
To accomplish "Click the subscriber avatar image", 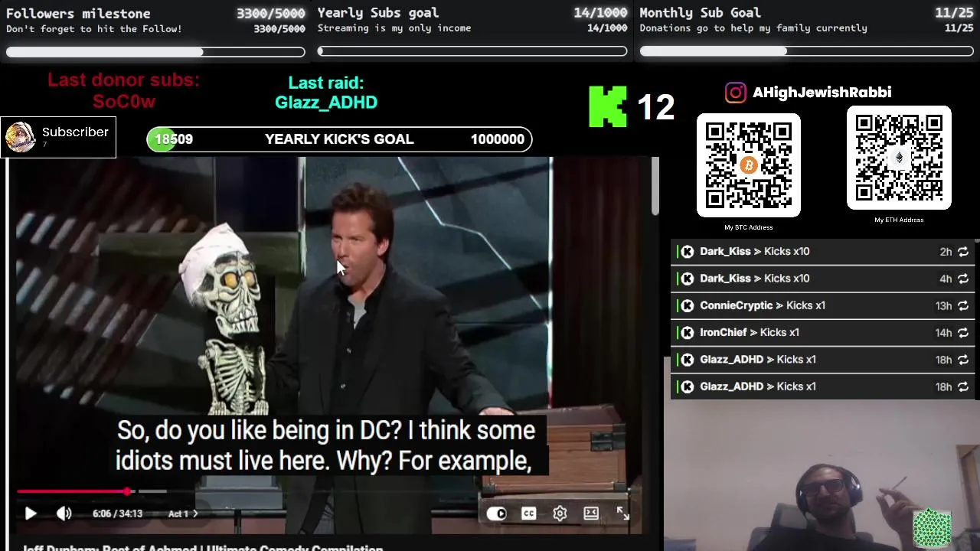I will pyautogui.click(x=21, y=137).
